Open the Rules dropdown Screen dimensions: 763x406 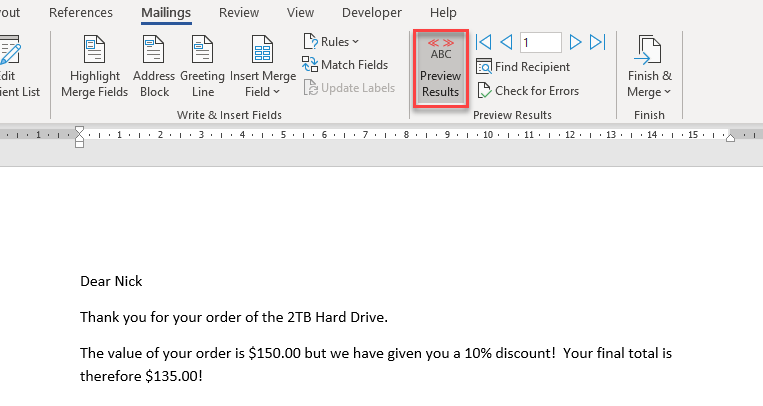click(332, 42)
